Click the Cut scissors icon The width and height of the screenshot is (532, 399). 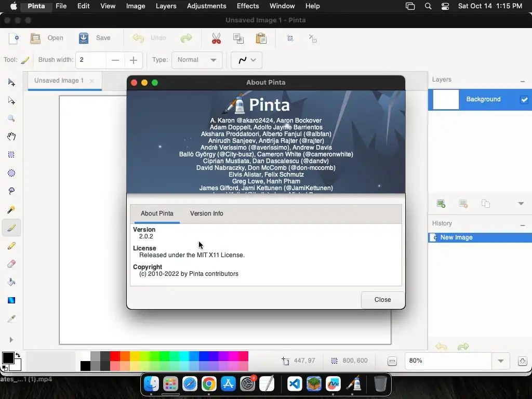pos(216,38)
